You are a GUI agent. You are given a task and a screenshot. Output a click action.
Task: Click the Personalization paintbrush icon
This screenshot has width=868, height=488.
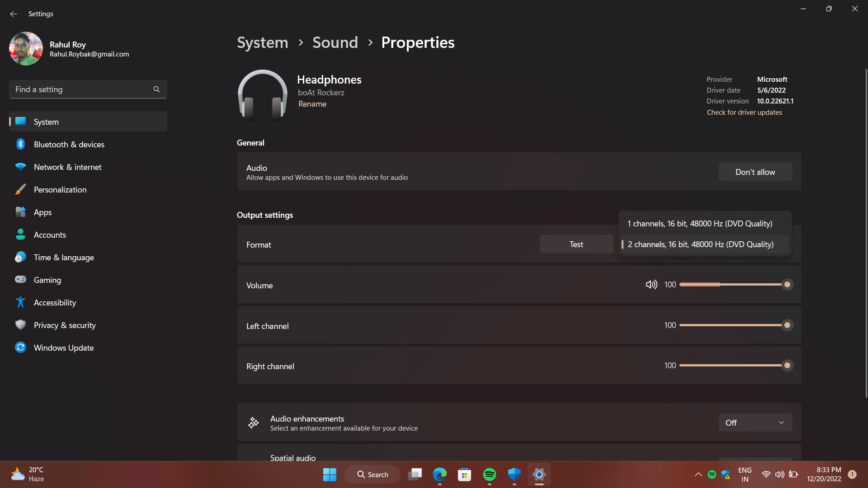pos(21,189)
